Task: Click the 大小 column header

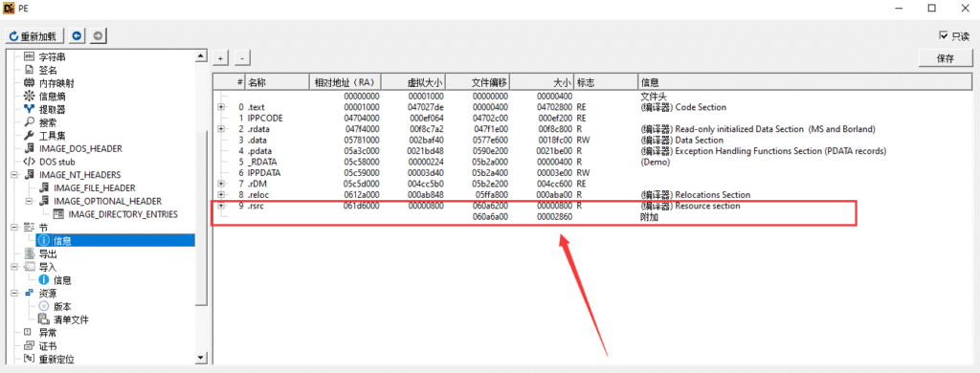Action: 544,82
